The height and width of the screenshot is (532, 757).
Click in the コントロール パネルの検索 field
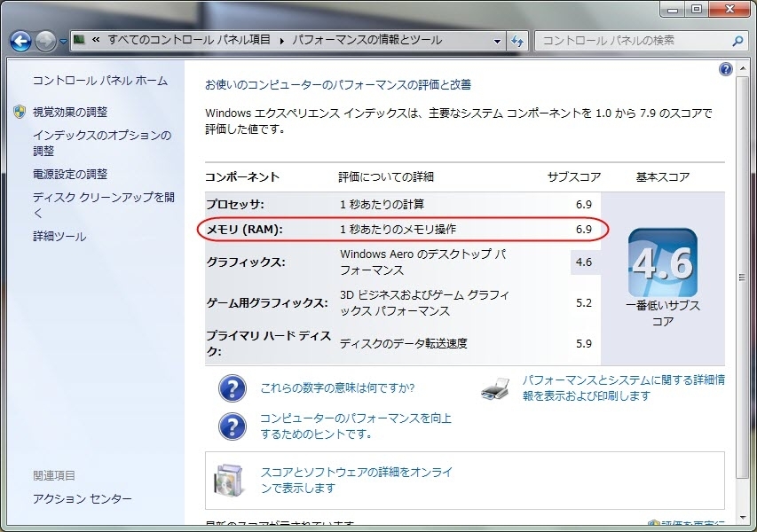point(632,41)
